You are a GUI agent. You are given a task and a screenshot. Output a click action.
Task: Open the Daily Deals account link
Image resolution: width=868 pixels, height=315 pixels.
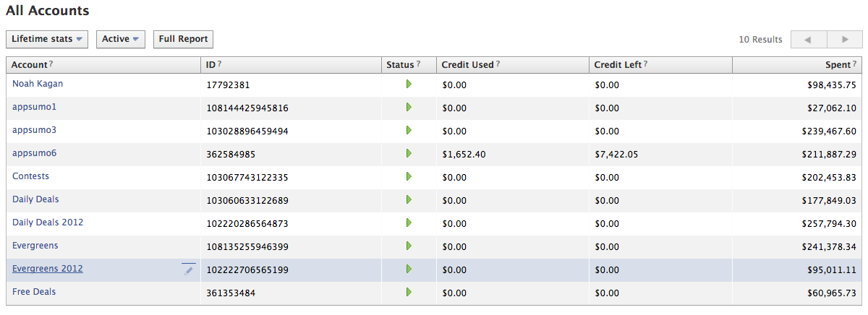35,199
